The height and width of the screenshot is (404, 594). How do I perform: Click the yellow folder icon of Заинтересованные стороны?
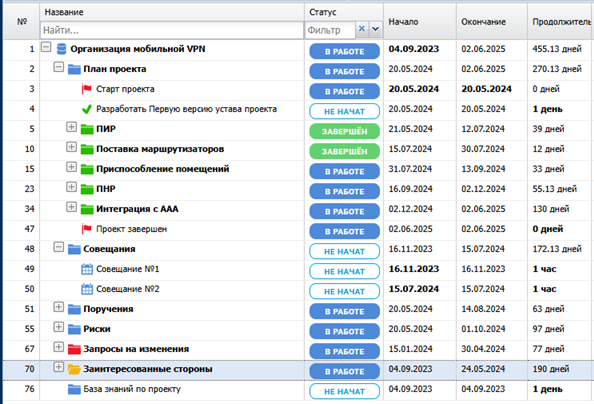point(74,369)
